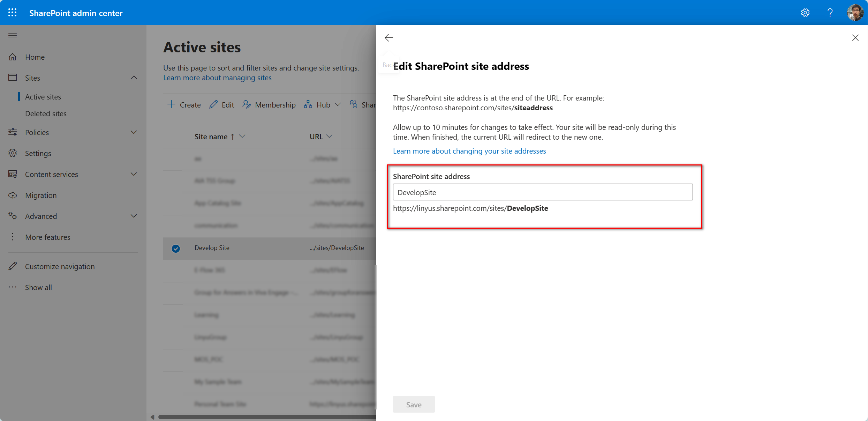
Task: Click the Site name sort arrow
Action: pos(232,137)
